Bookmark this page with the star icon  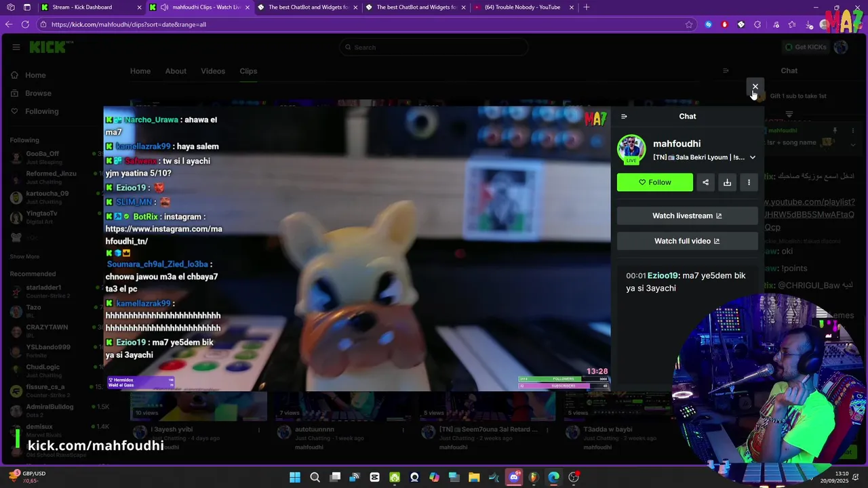pos(689,24)
